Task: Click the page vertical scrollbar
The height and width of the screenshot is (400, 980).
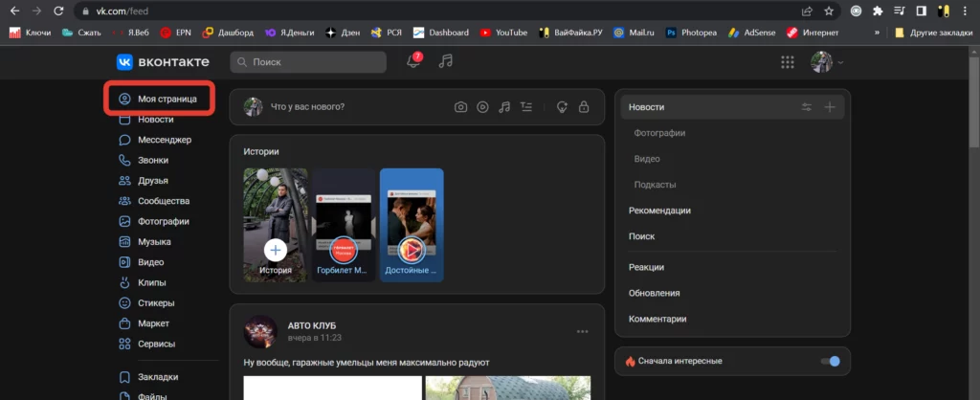Action: tap(973, 103)
